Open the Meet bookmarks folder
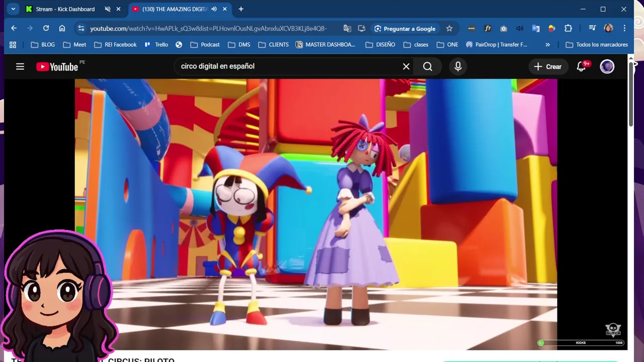The image size is (644, 362). pyautogui.click(x=74, y=45)
